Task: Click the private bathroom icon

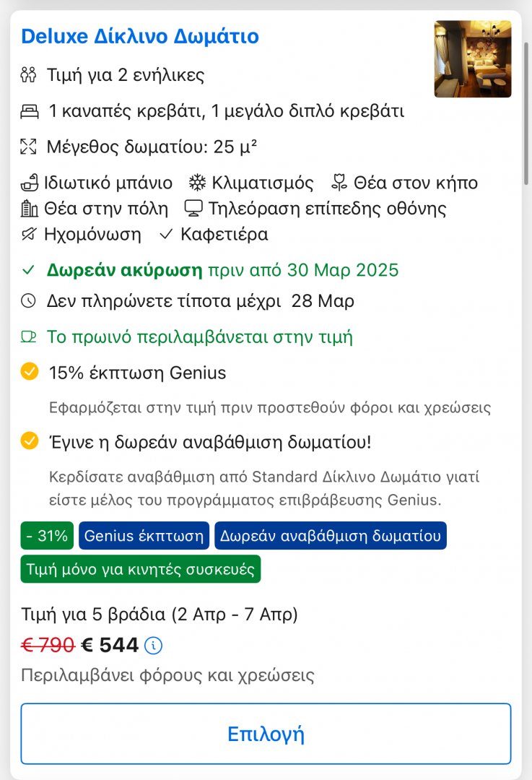Action: click(x=30, y=183)
